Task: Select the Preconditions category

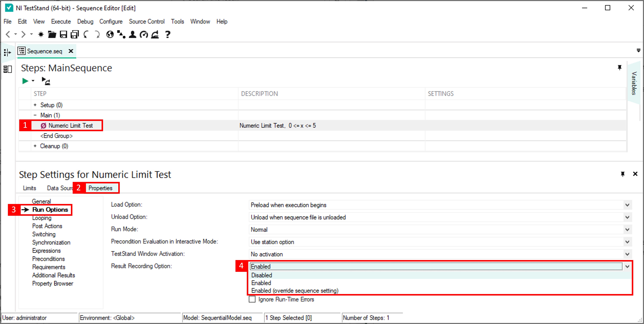Action: tap(49, 259)
